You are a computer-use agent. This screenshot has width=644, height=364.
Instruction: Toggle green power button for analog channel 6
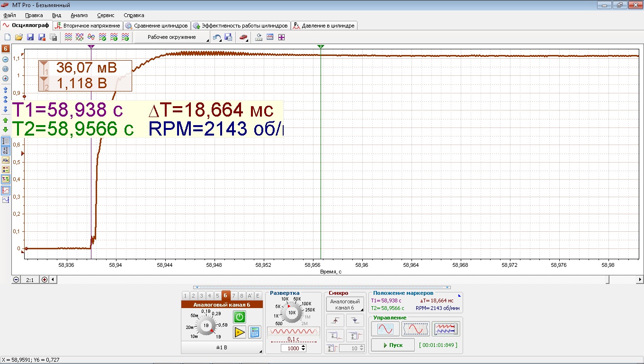239,317
